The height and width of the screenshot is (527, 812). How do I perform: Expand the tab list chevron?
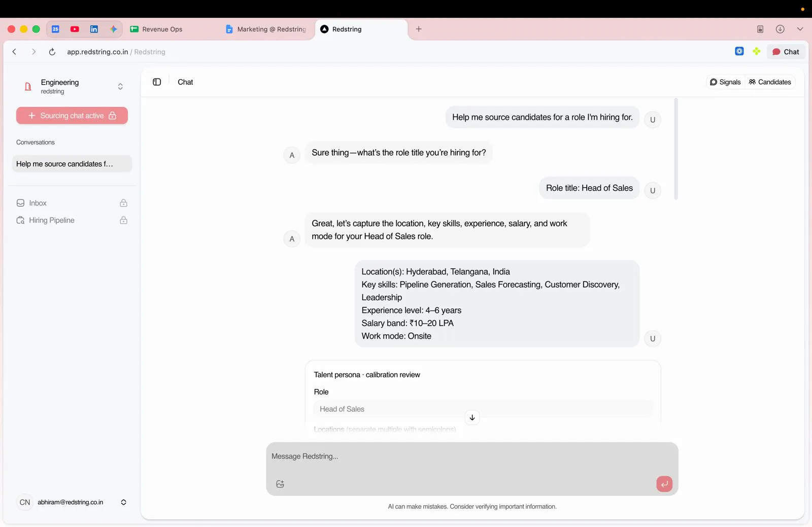point(800,29)
